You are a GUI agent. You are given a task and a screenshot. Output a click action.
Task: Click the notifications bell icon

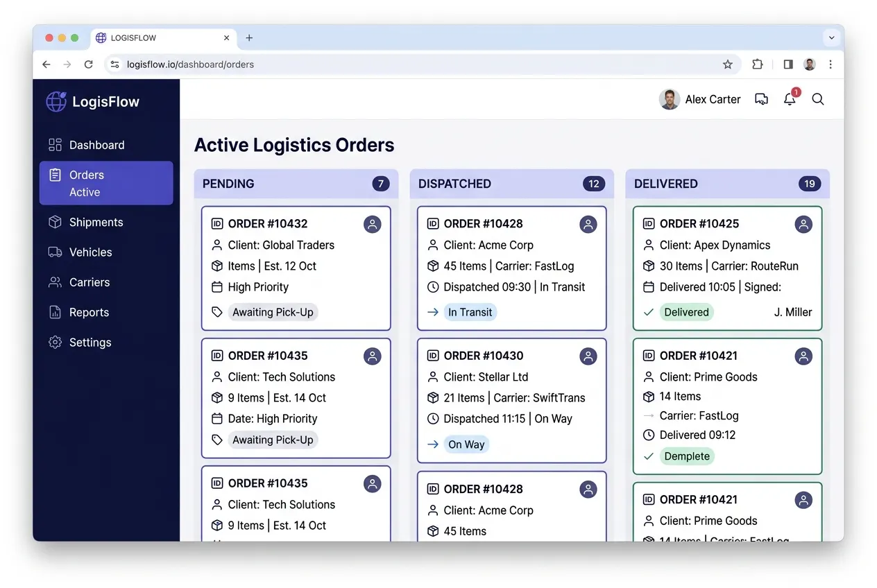click(x=790, y=99)
